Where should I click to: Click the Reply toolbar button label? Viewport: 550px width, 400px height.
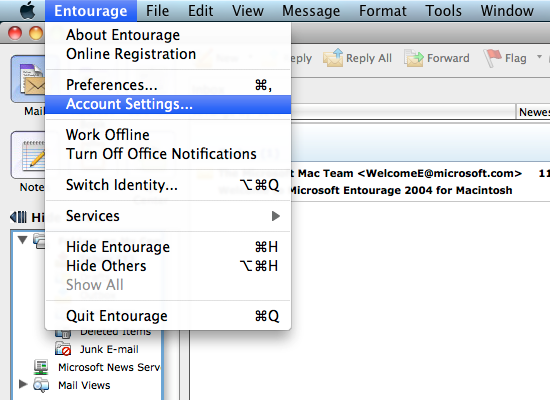(299, 58)
